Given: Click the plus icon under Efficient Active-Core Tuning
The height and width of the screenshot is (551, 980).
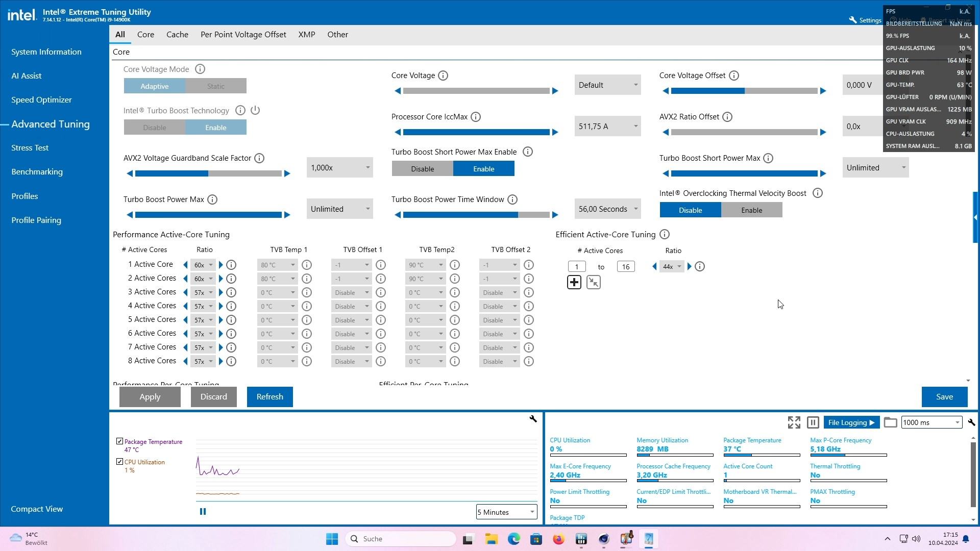Looking at the screenshot, I should (x=574, y=282).
